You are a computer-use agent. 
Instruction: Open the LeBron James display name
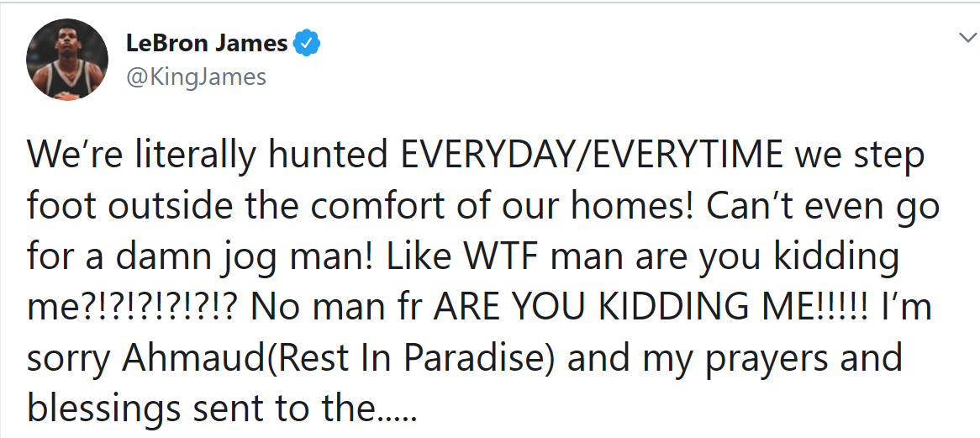(207, 44)
